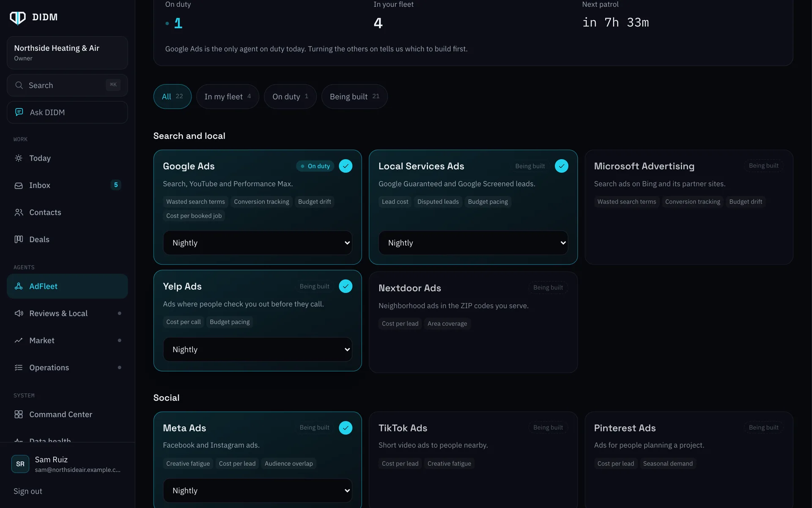This screenshot has width=812, height=508.
Task: Click the Search and local section heading
Action: (x=189, y=136)
